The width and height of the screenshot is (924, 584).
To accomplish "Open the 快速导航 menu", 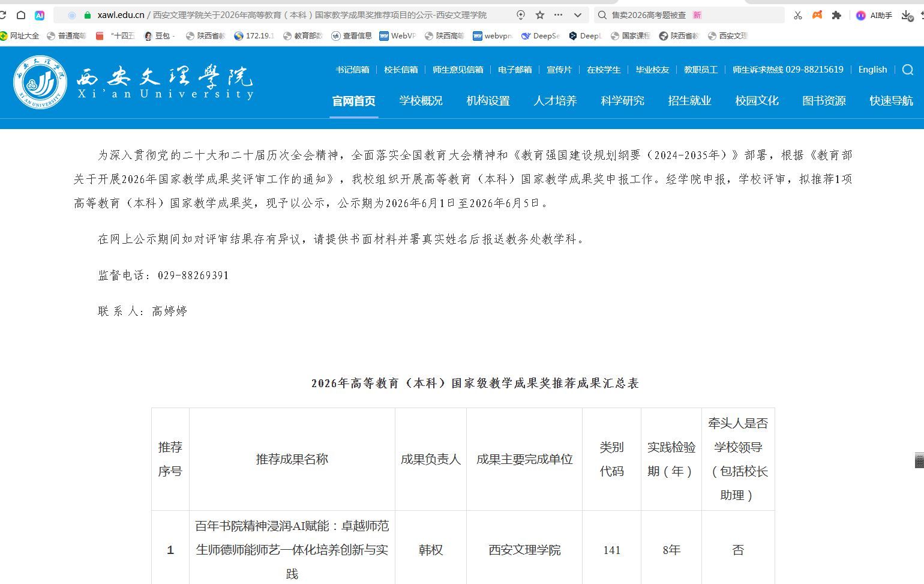I will [x=892, y=101].
